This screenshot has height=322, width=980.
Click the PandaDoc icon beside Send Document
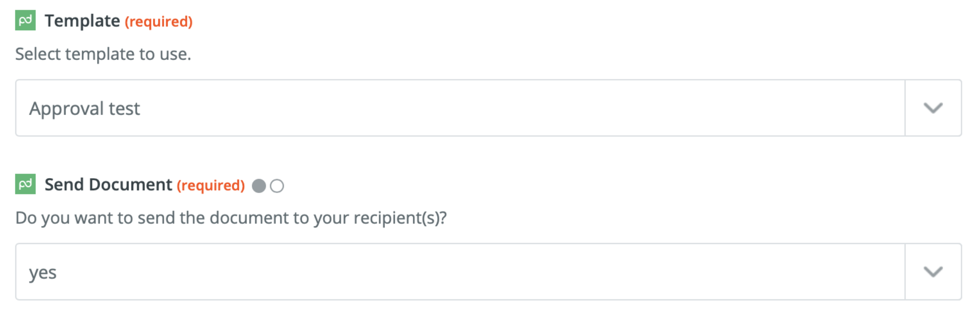25,184
